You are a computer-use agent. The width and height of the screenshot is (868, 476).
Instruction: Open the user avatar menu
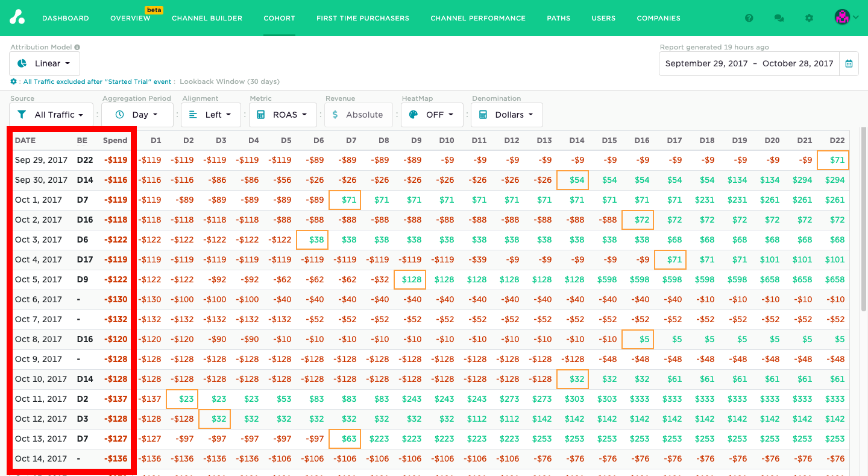pyautogui.click(x=846, y=17)
